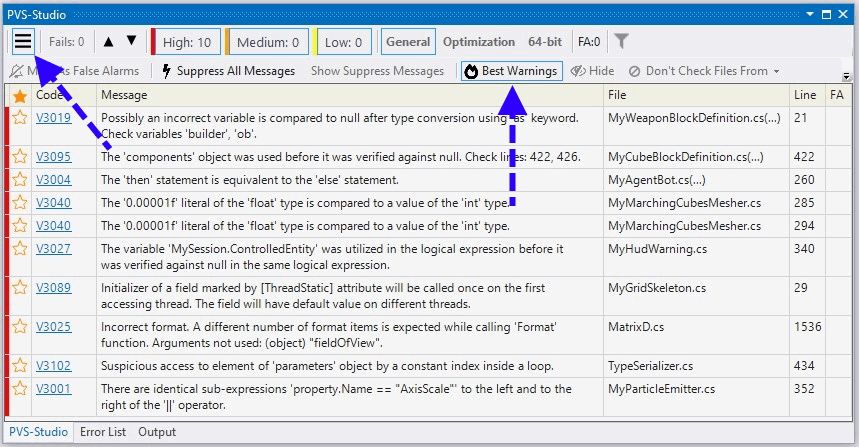Viewport: 859px width, 447px height.
Task: Open V3089 diagnostic documentation link
Action: [x=53, y=288]
